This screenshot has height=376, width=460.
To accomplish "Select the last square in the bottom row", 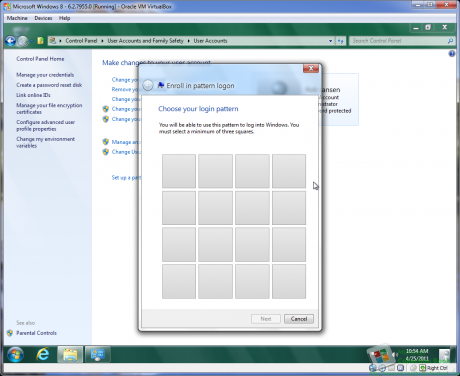I will pyautogui.click(x=289, y=281).
